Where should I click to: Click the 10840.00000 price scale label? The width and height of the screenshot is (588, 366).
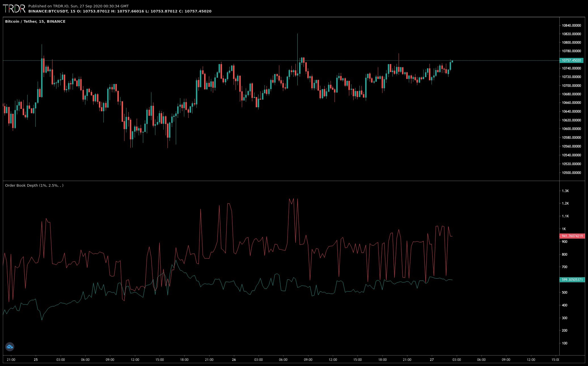[x=571, y=26]
